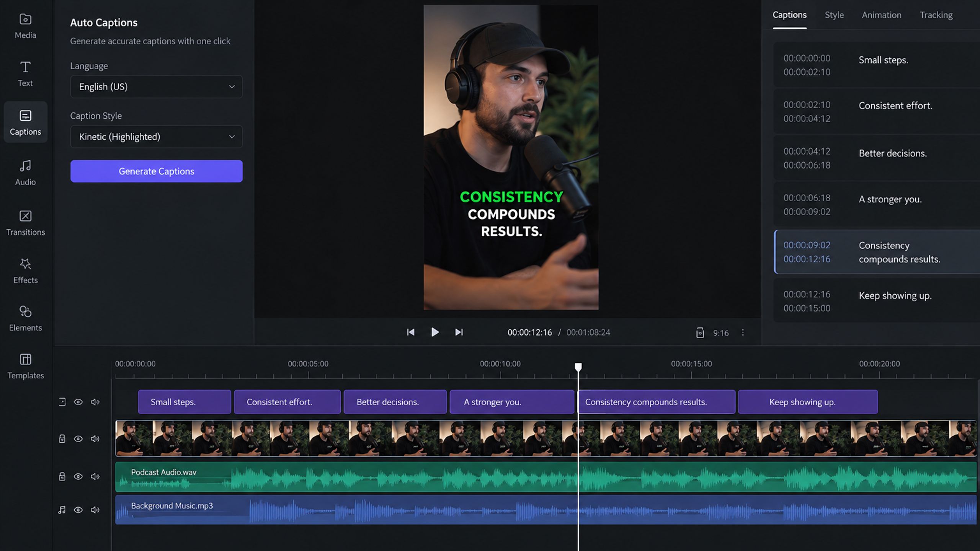Select the 'Better decisions.' caption list entry

click(877, 158)
